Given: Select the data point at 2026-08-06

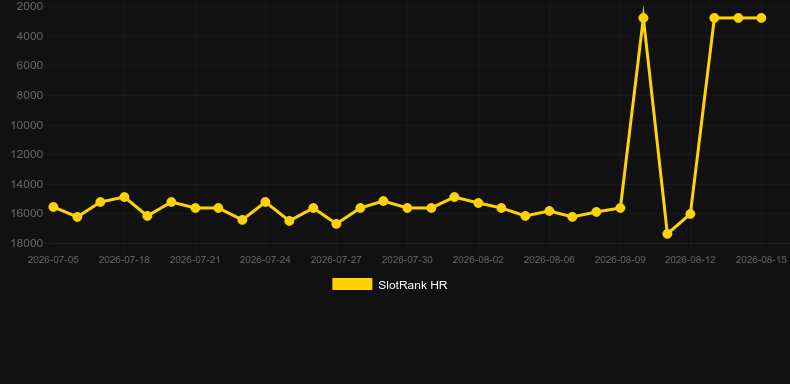Looking at the screenshot, I should [549, 211].
